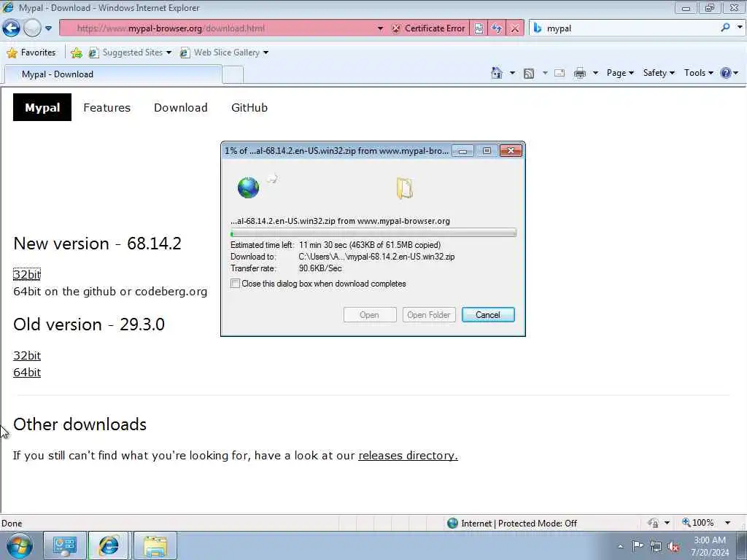Open the Windows Start orb
This screenshot has width=747, height=560.
[x=20, y=545]
